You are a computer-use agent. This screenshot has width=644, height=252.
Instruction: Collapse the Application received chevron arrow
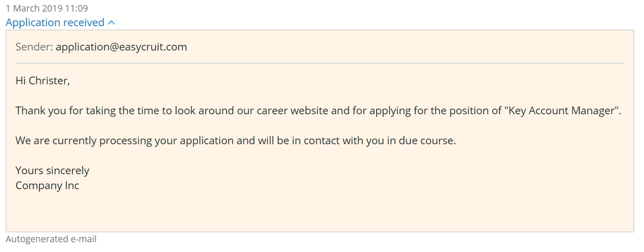tap(111, 23)
